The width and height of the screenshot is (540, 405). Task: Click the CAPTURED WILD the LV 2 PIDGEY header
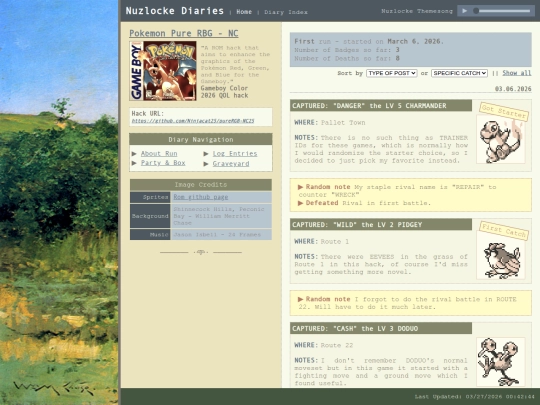point(381,225)
